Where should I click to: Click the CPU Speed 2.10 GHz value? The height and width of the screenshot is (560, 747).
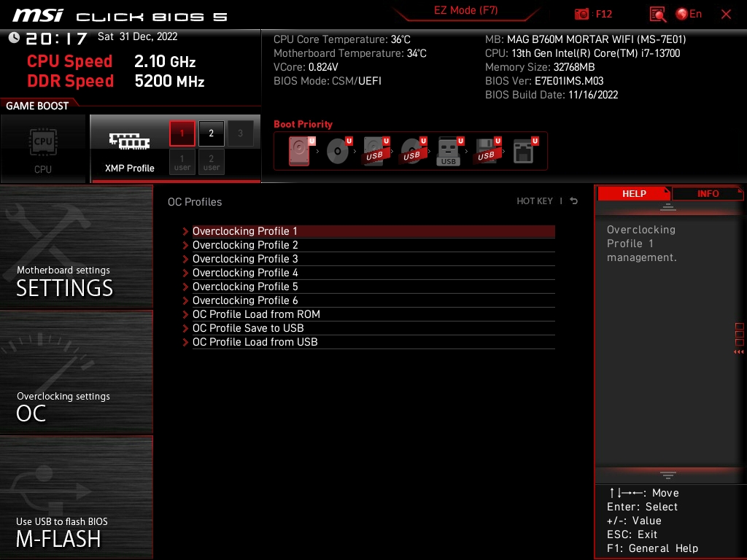click(x=165, y=61)
